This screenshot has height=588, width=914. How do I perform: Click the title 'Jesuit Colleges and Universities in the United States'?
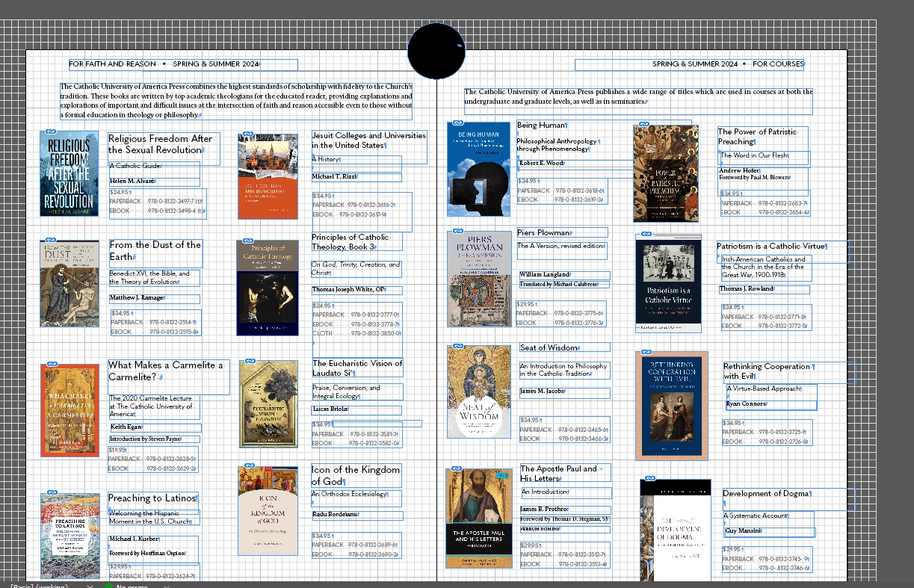click(369, 140)
